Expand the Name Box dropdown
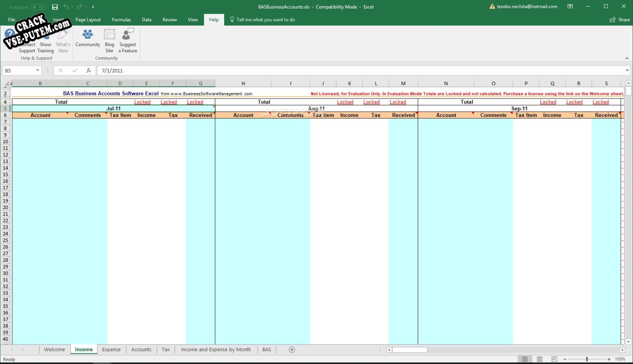The width and height of the screenshot is (633, 364). coord(37,71)
